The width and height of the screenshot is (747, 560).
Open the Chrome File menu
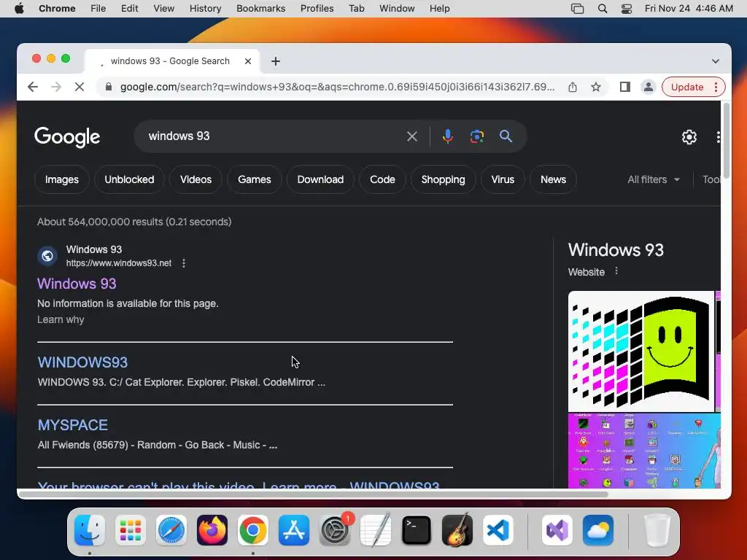98,9
